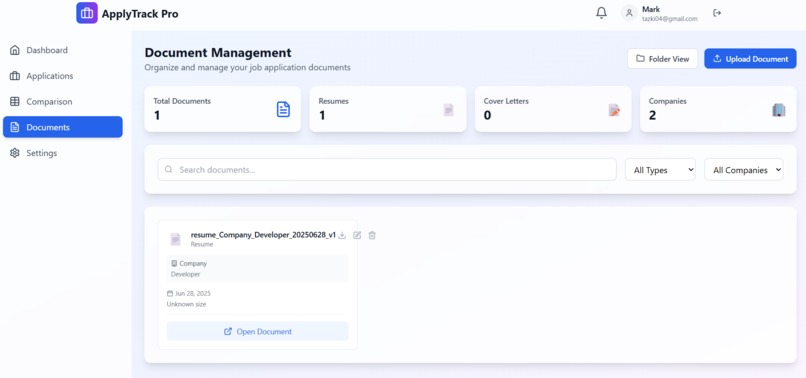806x378 pixels.
Task: Click the search magnifier icon
Action: click(169, 170)
